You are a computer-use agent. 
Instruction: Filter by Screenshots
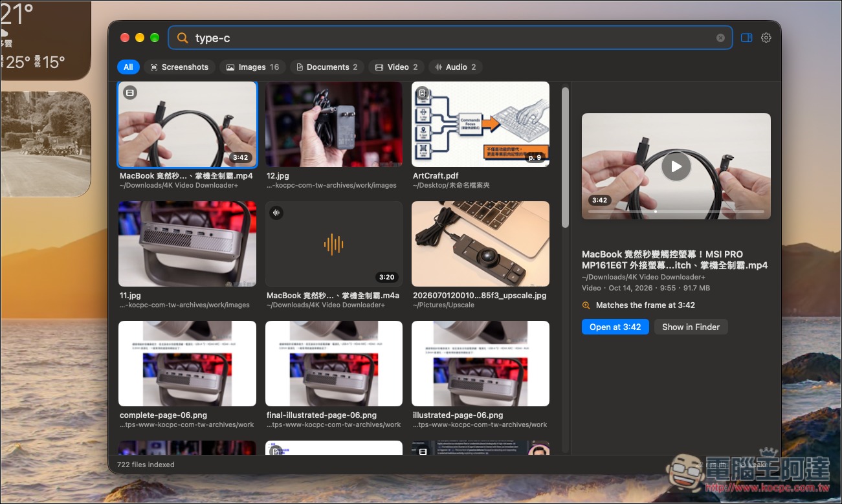pyautogui.click(x=179, y=67)
